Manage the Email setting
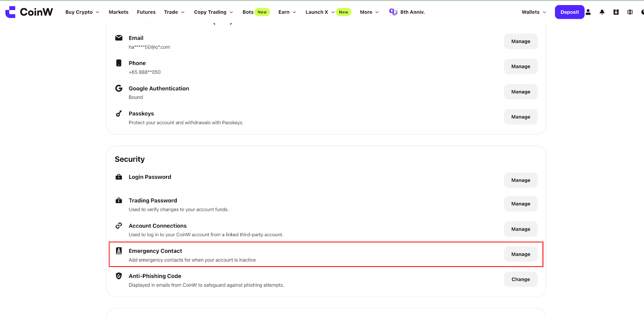 click(x=520, y=41)
